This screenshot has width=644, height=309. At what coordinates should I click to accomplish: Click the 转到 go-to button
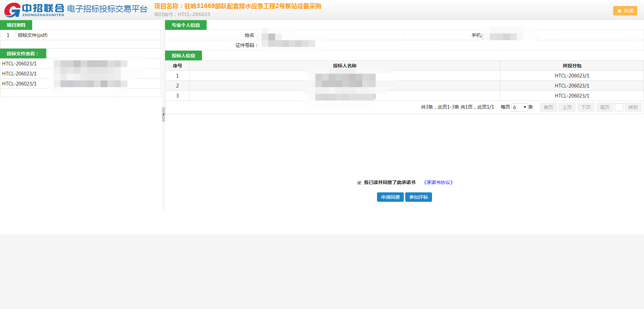pyautogui.click(x=633, y=107)
